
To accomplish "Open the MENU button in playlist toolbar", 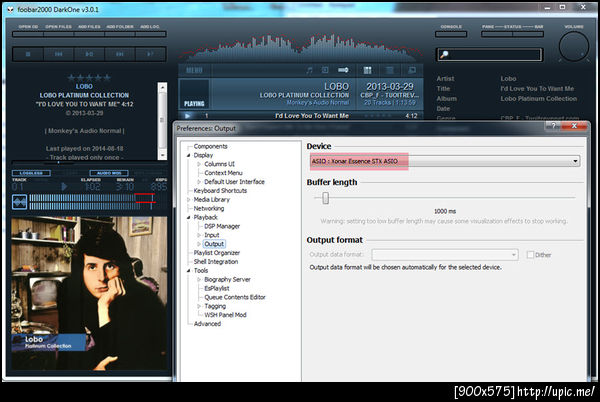I will pos(194,70).
